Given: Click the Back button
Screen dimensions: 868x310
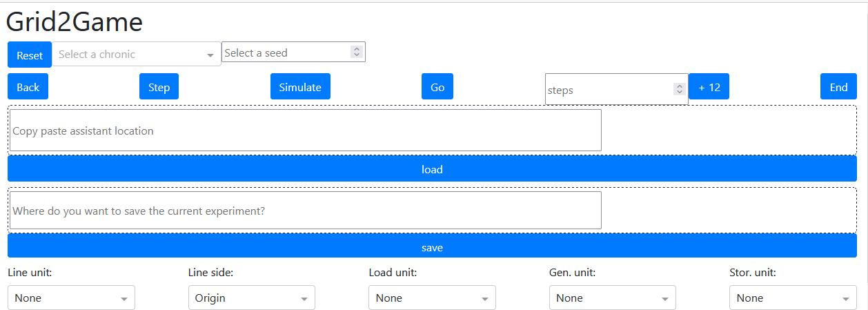Looking at the screenshot, I should click(x=28, y=87).
